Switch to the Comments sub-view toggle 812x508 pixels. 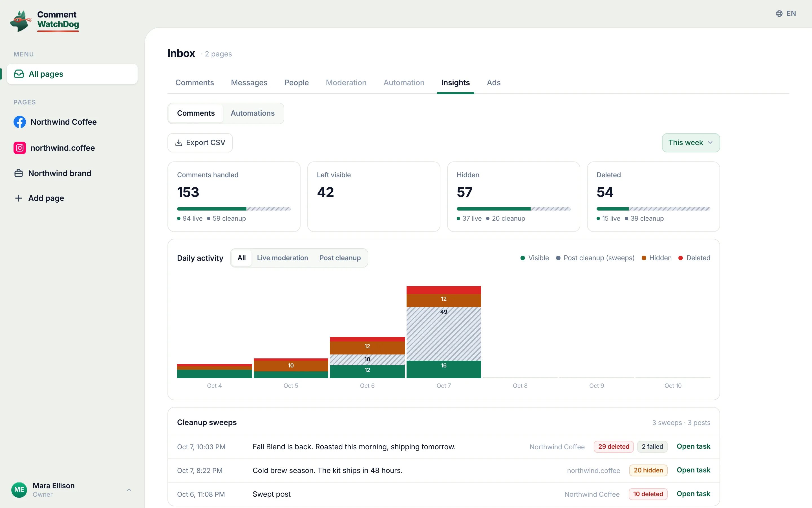tap(196, 113)
